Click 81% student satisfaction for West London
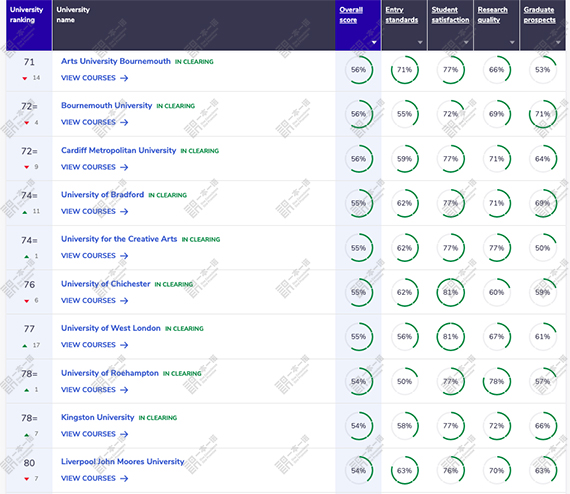This screenshot has width=570, height=494. (x=450, y=337)
